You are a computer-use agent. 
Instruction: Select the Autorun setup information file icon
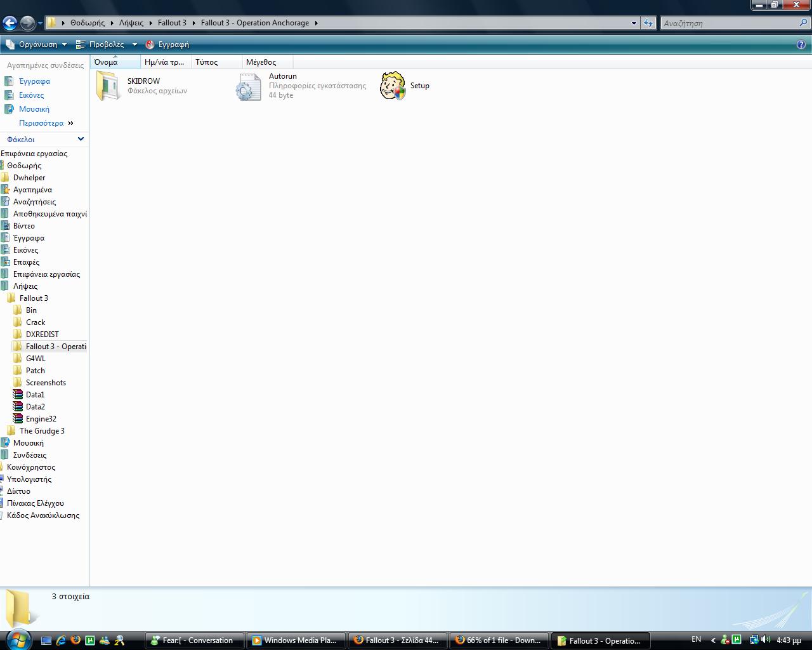[x=248, y=86]
